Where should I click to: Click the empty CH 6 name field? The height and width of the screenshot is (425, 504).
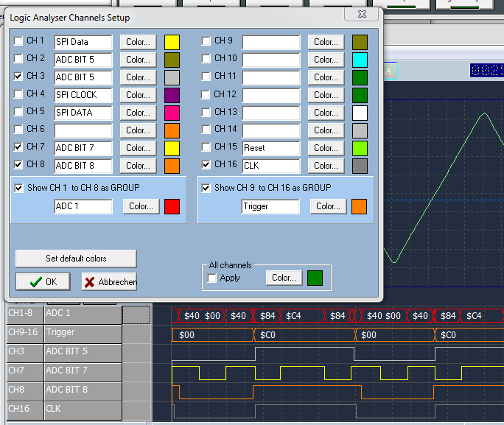pyautogui.click(x=83, y=130)
